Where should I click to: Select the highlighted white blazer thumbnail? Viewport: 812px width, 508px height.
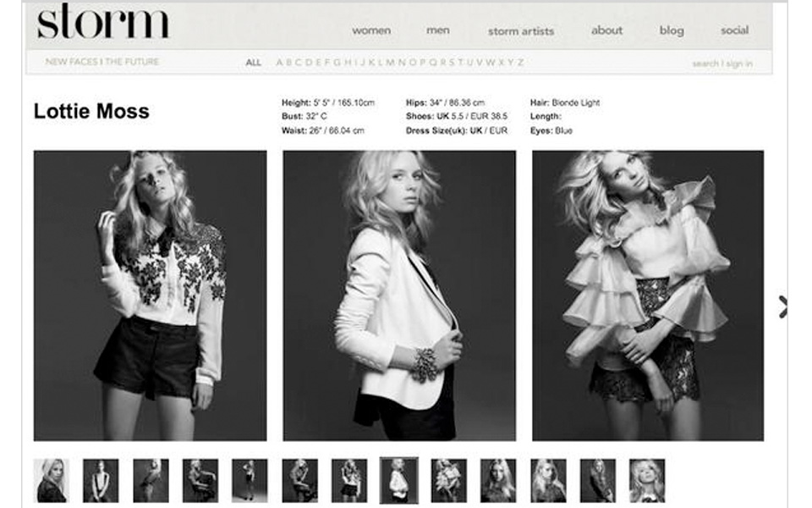(x=399, y=481)
